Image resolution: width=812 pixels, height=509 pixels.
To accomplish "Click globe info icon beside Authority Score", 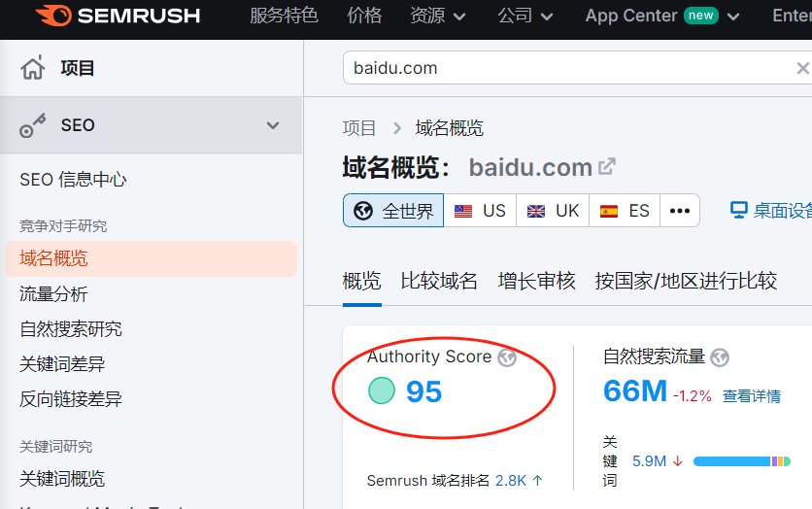I will 506,357.
